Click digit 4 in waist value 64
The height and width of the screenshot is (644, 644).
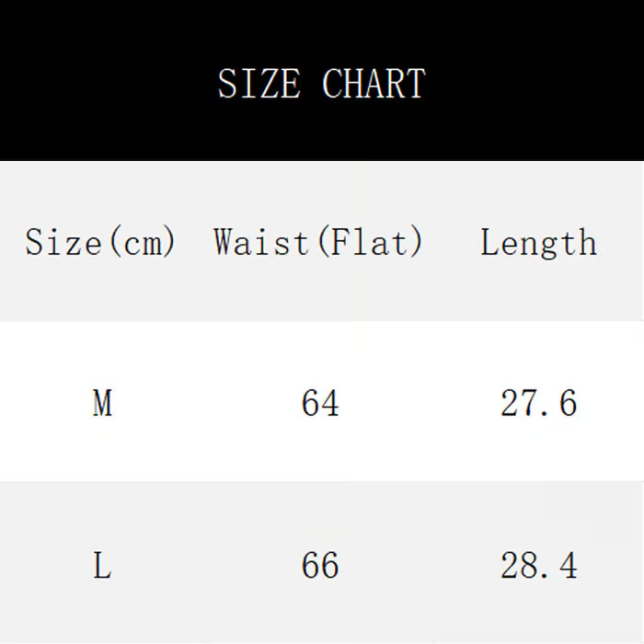330,403
